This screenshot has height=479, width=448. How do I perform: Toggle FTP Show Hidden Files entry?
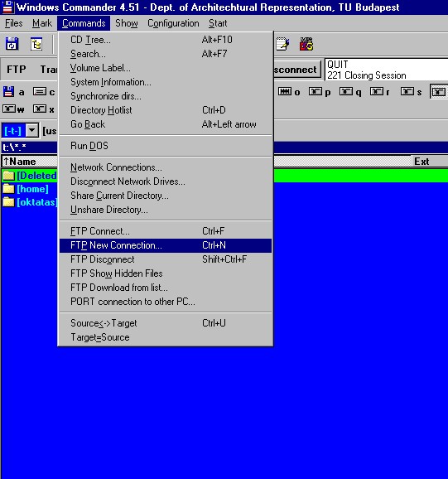(166, 273)
